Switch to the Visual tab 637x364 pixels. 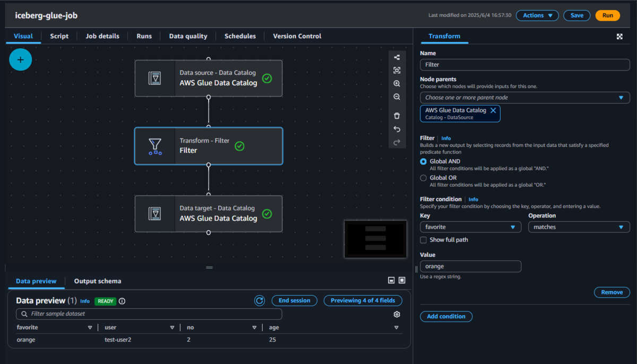(x=23, y=36)
